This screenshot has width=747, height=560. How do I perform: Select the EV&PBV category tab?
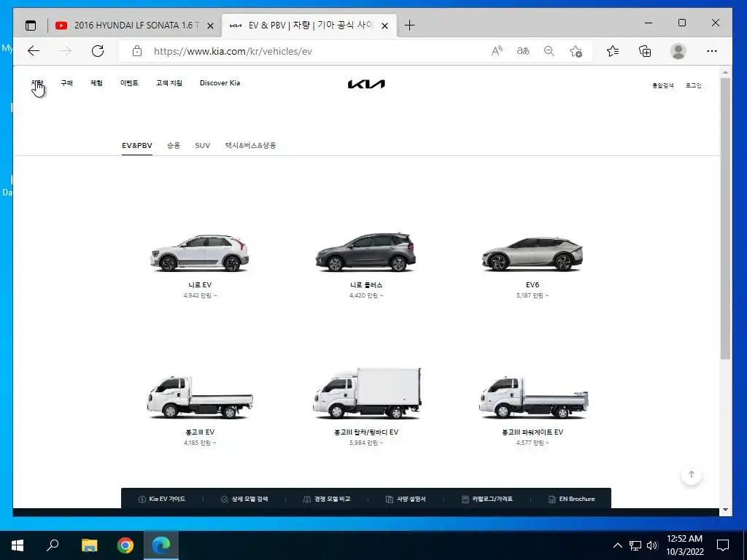(x=136, y=145)
